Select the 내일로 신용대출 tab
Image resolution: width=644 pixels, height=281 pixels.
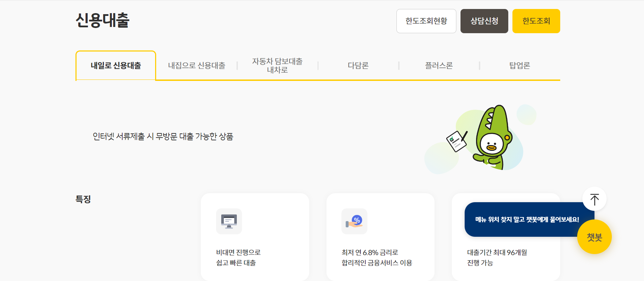[116, 66]
